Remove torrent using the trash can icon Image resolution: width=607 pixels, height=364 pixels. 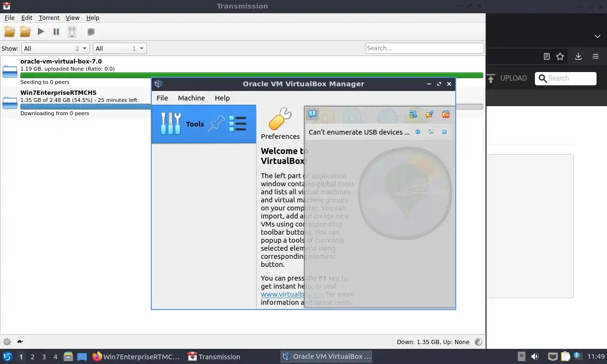(72, 32)
